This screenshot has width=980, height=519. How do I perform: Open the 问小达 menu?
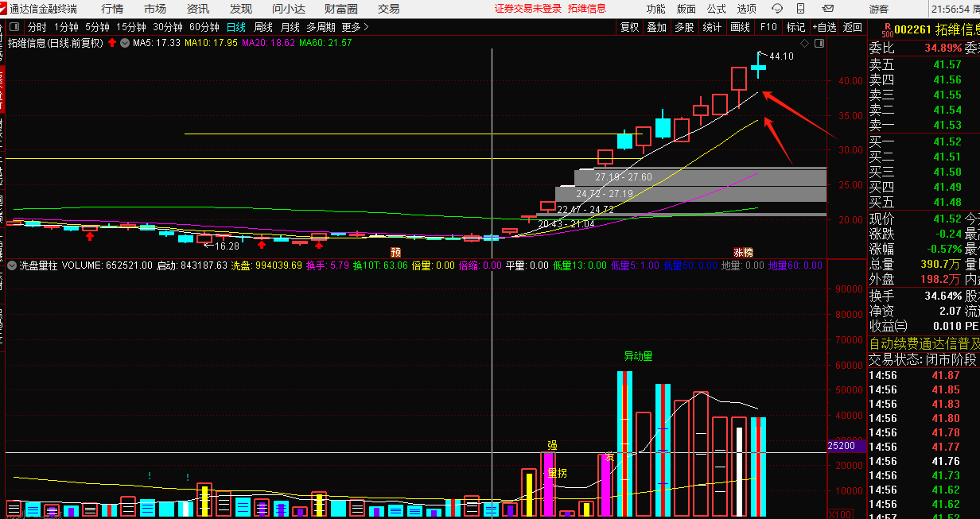289,9
